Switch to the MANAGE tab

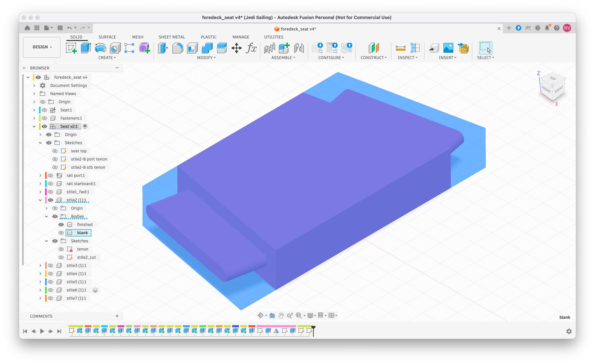[x=241, y=37]
